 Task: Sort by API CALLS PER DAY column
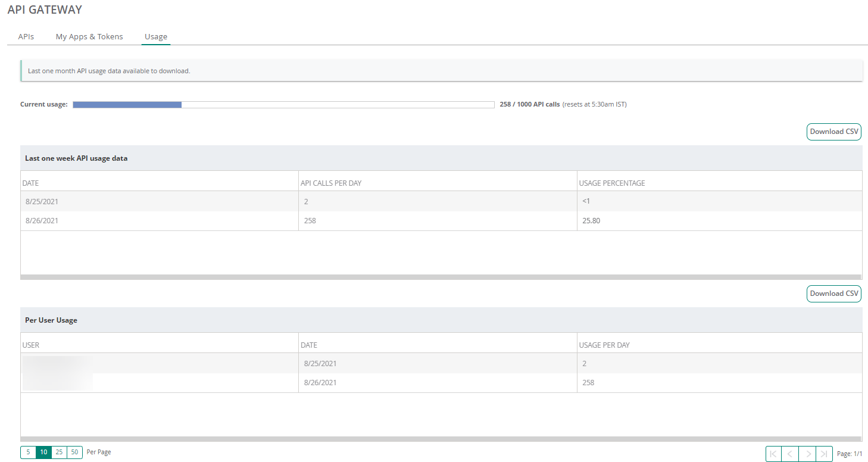(x=331, y=183)
